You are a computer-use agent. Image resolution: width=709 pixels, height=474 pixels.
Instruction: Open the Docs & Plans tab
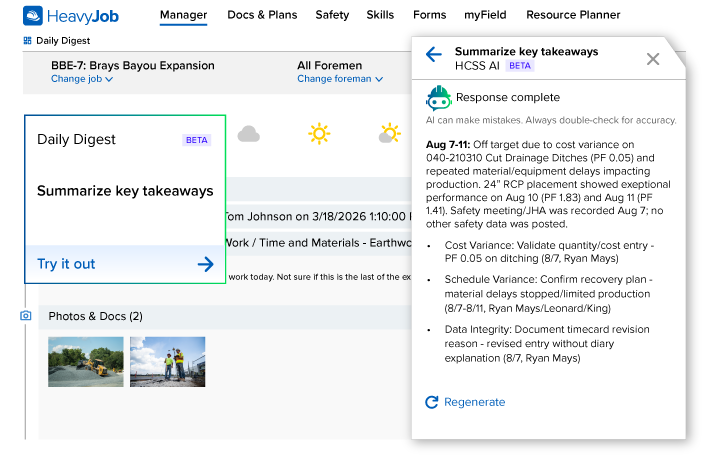(x=262, y=15)
